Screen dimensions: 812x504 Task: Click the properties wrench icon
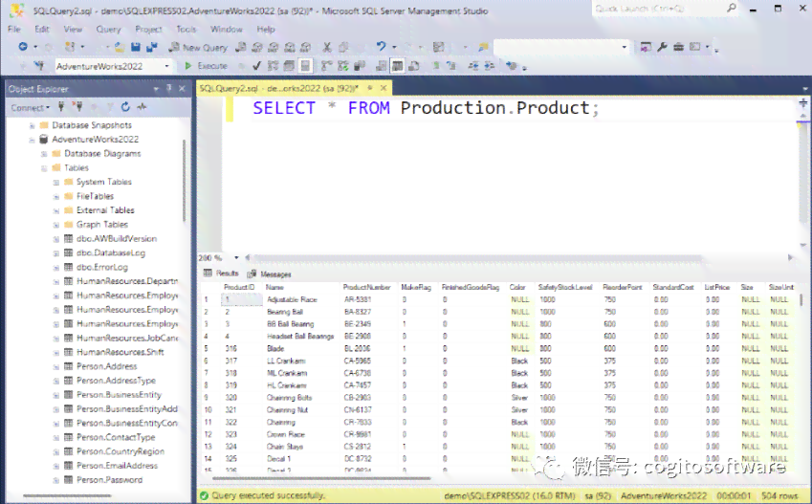pos(662,47)
